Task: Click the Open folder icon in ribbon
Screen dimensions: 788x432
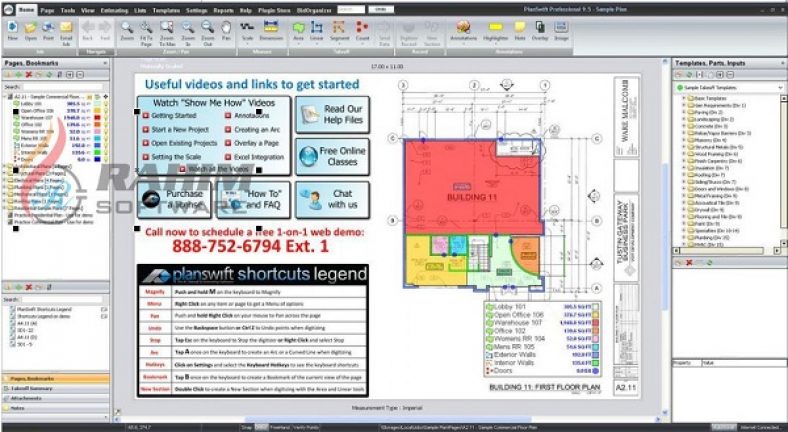Action: tap(31, 28)
